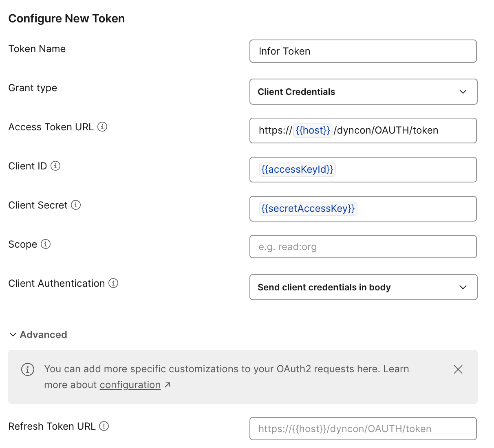
Task: Select the {{accessKeyId}} variable chip
Action: tap(297, 169)
